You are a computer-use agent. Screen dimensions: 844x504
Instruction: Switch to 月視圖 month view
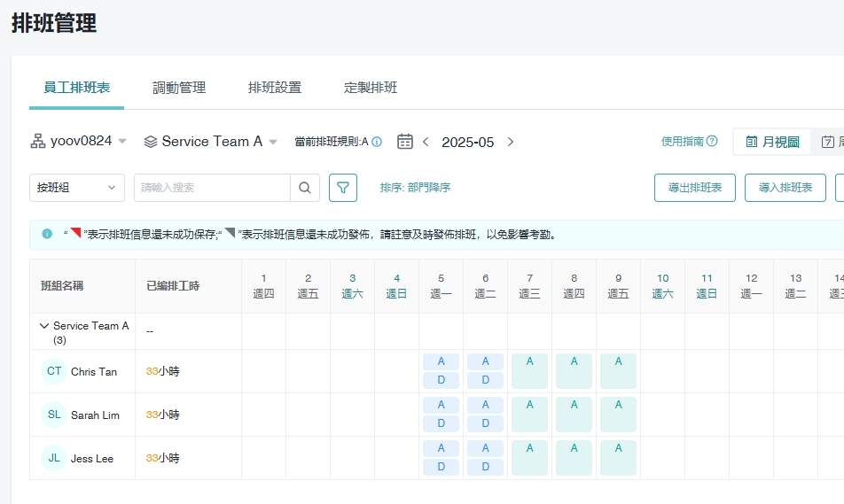click(x=772, y=142)
